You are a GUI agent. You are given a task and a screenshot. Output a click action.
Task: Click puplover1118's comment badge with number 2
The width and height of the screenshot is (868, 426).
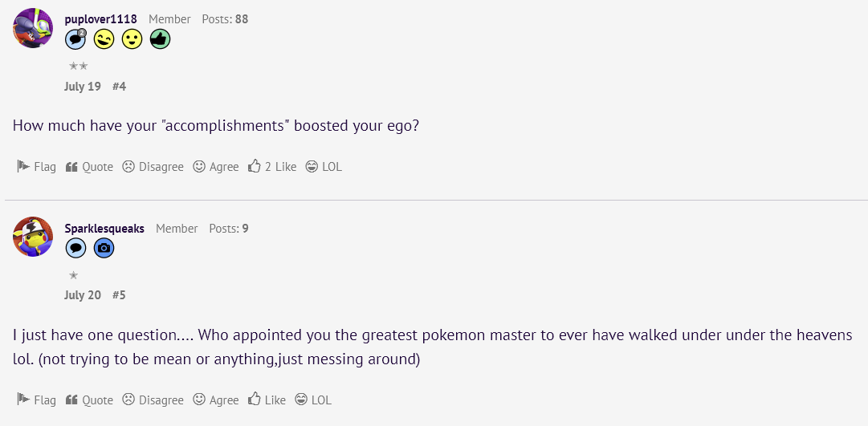[75, 39]
